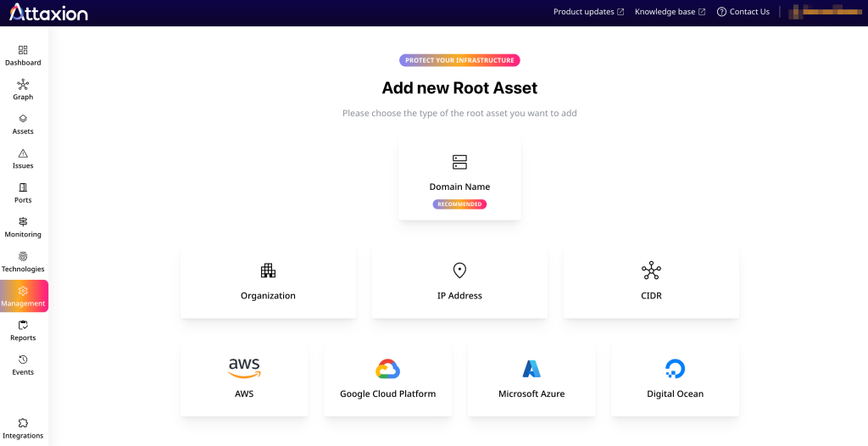Click the AWS logo

pos(244,369)
